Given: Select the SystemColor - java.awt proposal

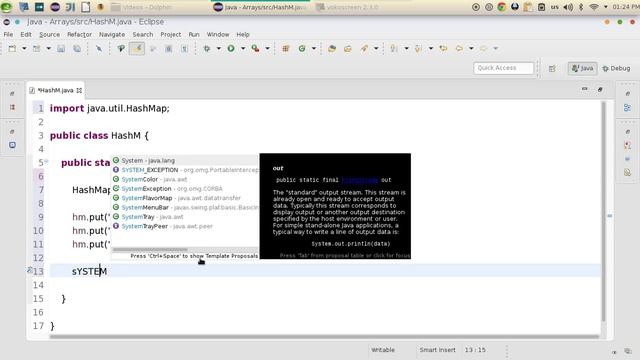Looking at the screenshot, I should 185,179.
